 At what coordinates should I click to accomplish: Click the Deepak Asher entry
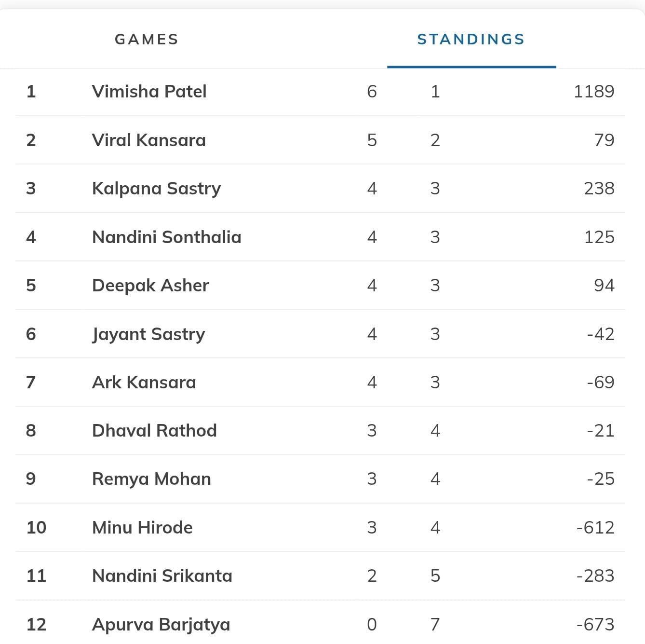pos(150,285)
